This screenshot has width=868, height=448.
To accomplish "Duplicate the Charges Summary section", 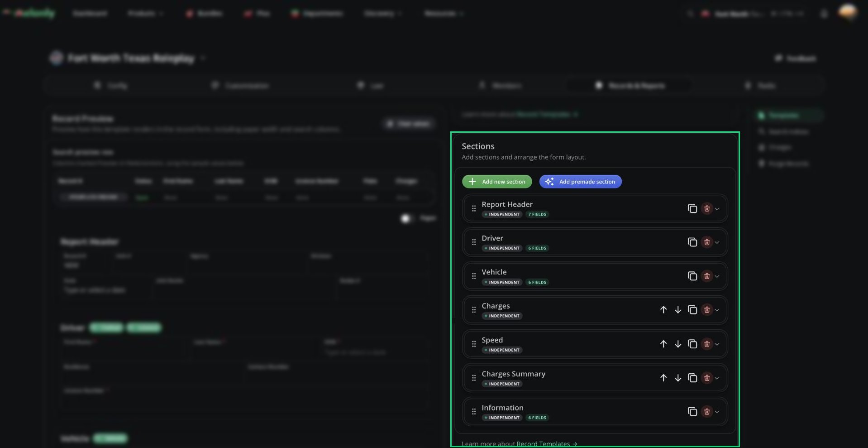I will (x=692, y=378).
